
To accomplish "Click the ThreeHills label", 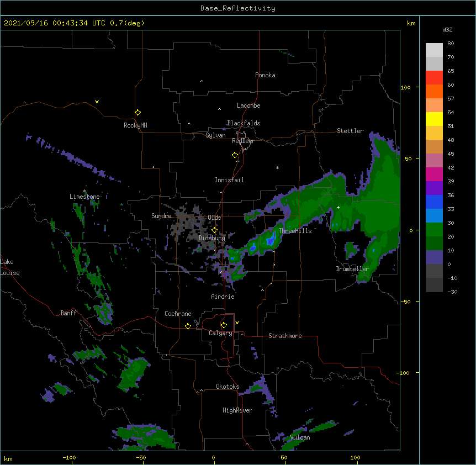I will (295, 231).
